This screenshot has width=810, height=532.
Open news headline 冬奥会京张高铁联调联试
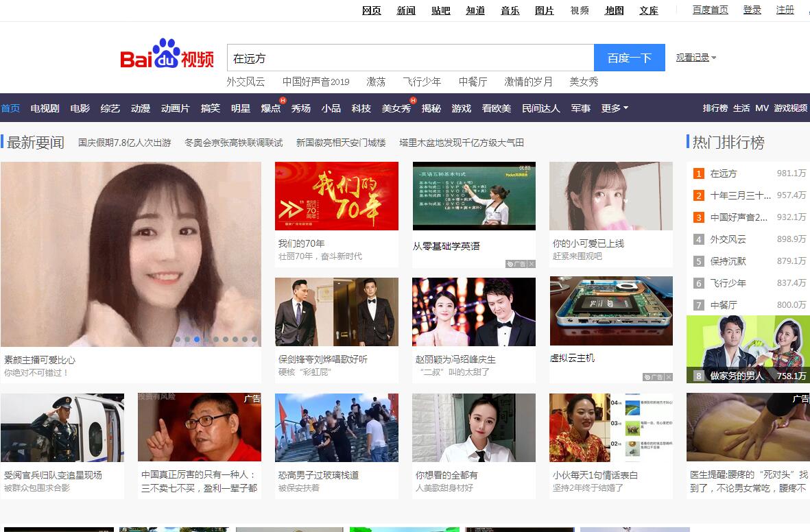point(233,143)
